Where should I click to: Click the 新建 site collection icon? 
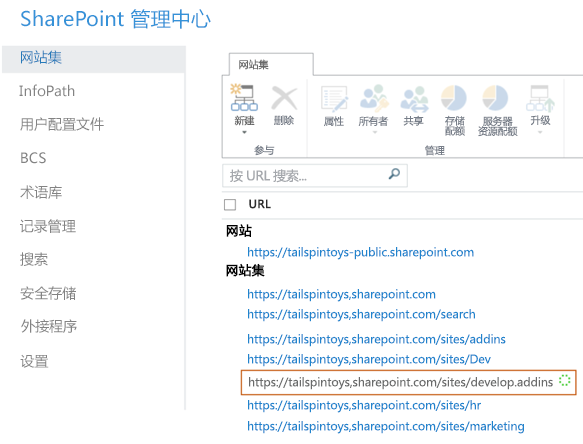tap(244, 98)
